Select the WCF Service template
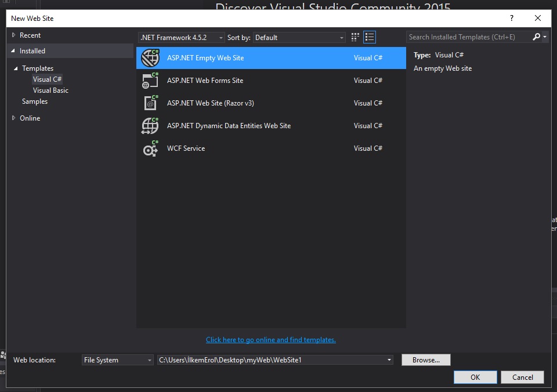Screen dimensions: 557x392 click(271, 148)
